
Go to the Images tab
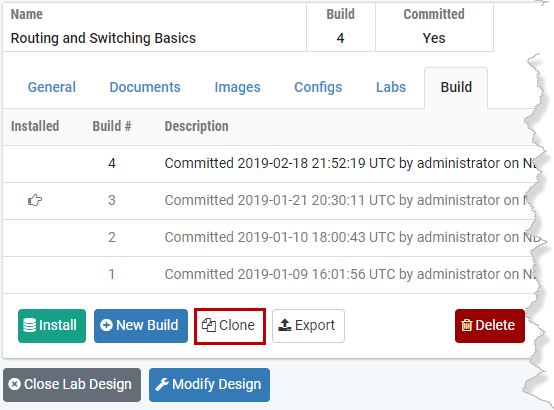pyautogui.click(x=237, y=87)
